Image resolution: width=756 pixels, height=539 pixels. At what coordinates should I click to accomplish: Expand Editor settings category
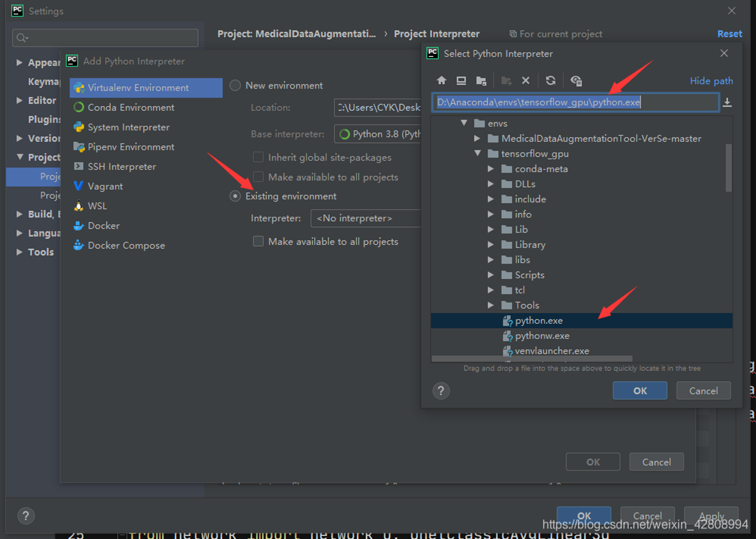point(19,101)
